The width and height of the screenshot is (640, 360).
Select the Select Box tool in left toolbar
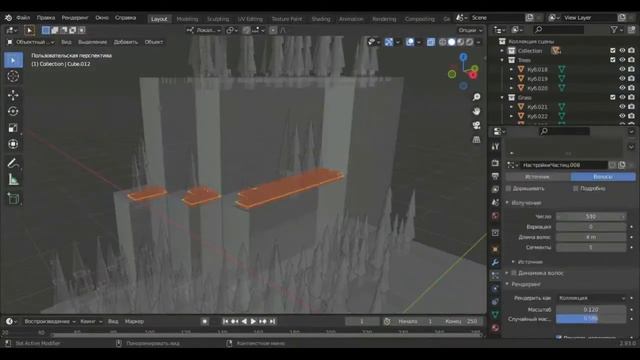tap(13, 60)
